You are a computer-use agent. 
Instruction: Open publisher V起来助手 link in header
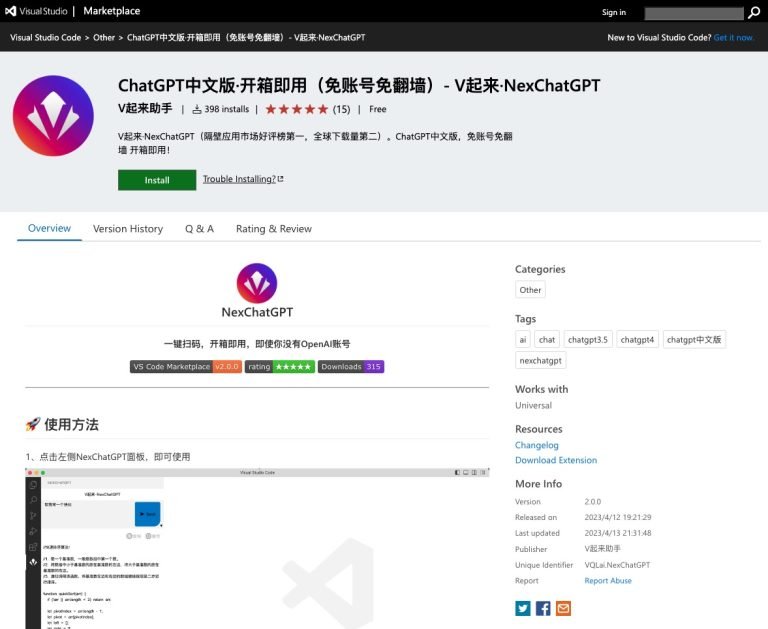[x=145, y=108]
